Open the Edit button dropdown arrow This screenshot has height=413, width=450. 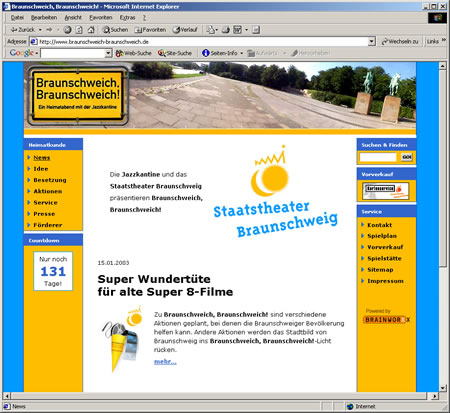(247, 30)
